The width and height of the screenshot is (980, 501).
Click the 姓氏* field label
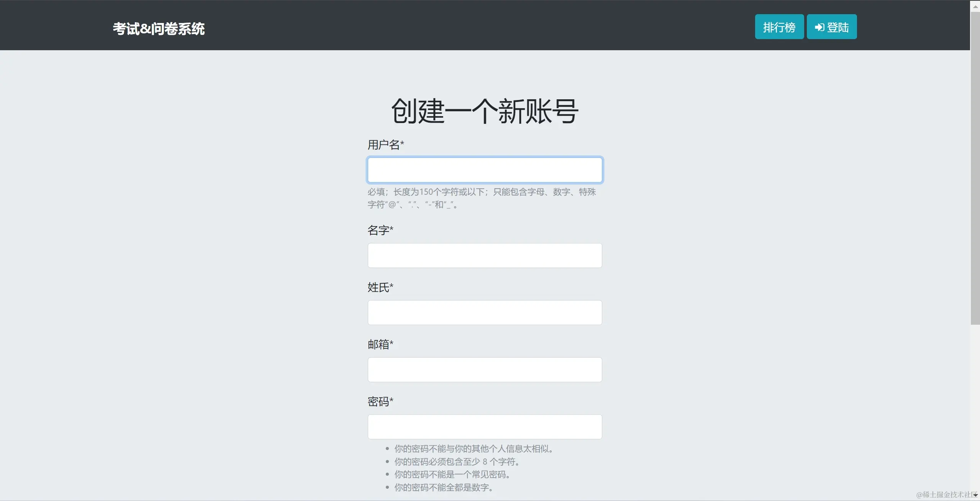pos(380,287)
